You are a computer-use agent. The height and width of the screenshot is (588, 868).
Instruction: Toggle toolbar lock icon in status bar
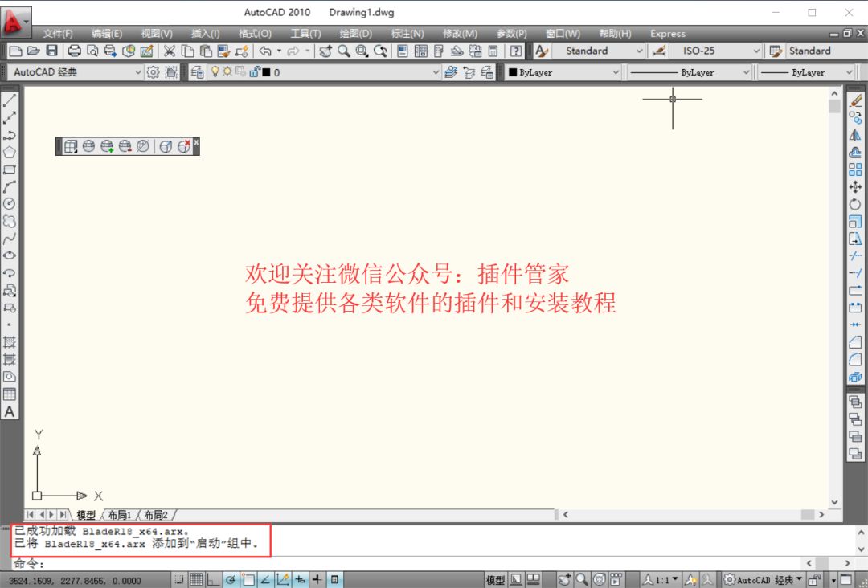coord(814,580)
